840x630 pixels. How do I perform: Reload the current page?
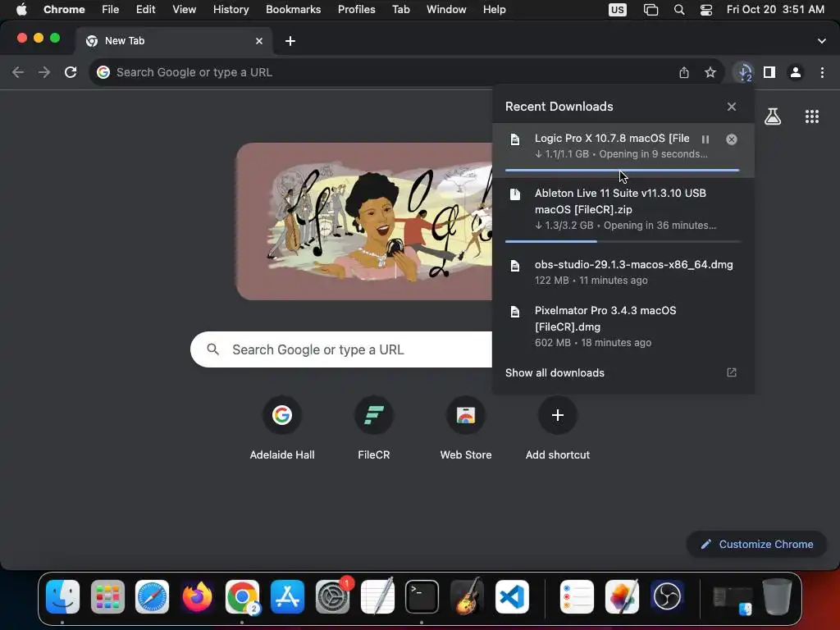71,72
